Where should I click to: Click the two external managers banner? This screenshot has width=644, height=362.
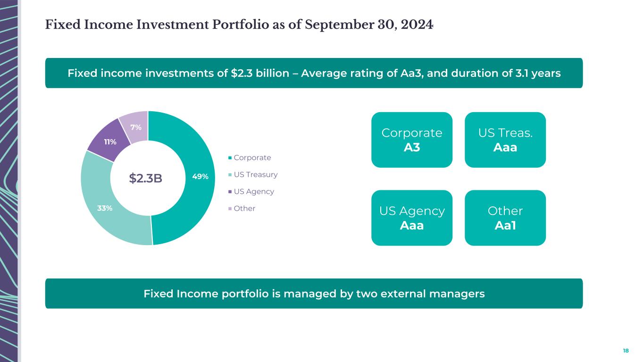coord(314,294)
